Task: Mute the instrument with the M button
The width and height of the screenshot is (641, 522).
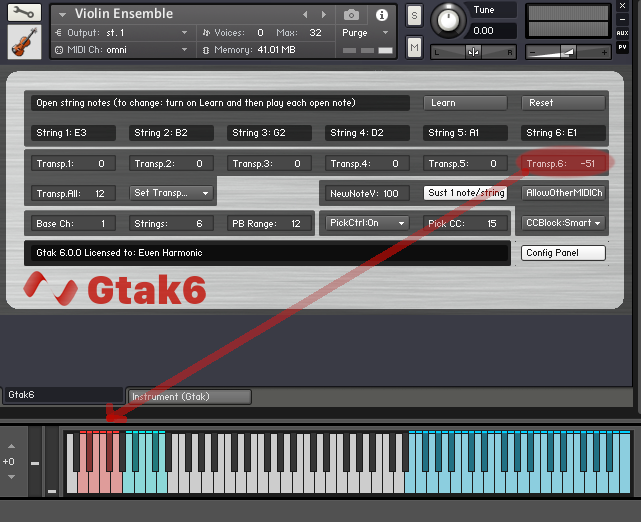Action: pyautogui.click(x=415, y=47)
